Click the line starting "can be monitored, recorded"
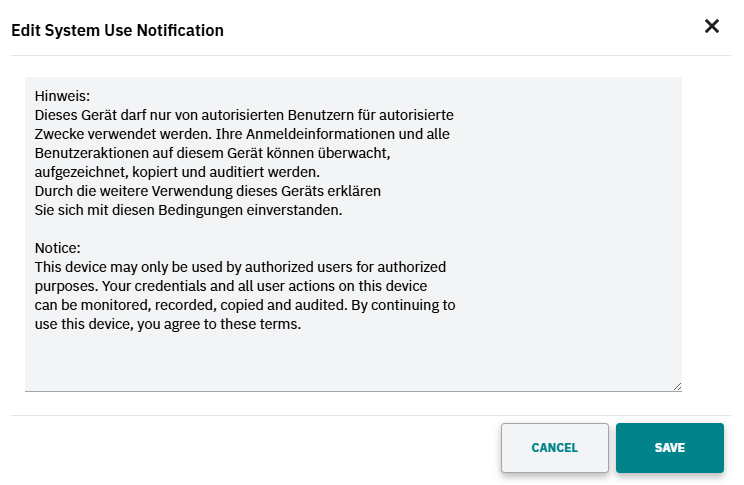The width and height of the screenshot is (744, 485). click(244, 305)
